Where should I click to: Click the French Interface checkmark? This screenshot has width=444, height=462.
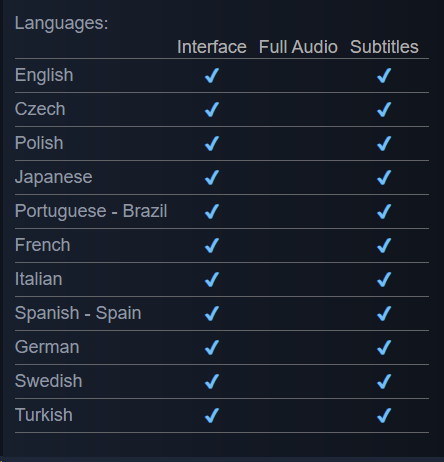[x=212, y=246]
